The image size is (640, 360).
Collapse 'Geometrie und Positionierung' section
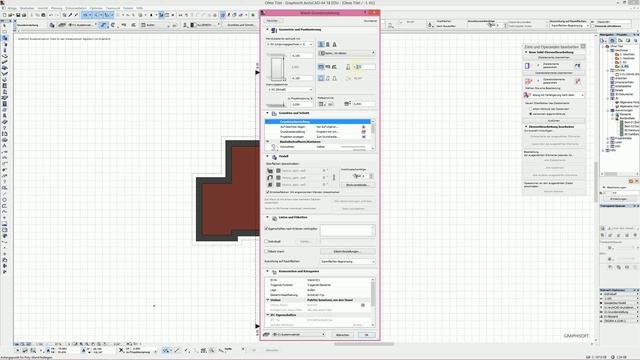[x=268, y=30]
